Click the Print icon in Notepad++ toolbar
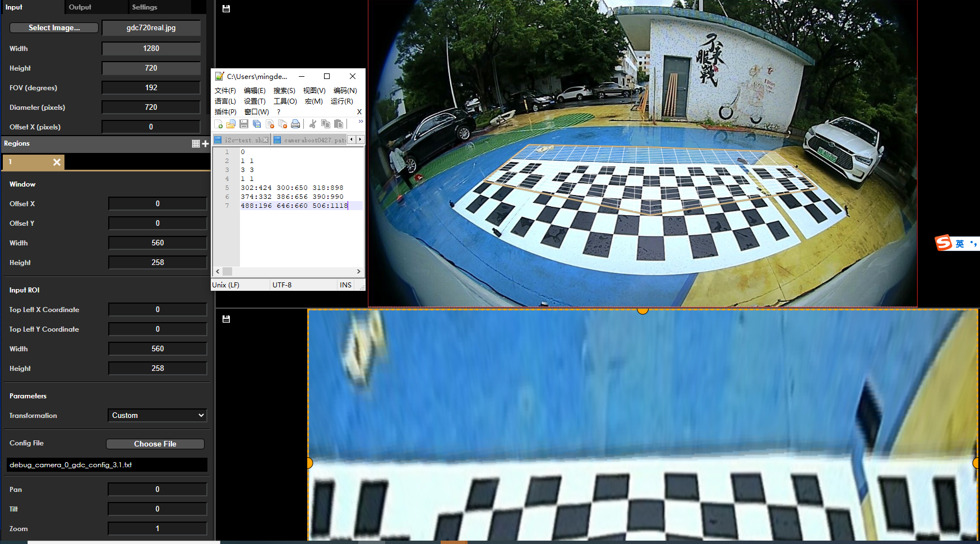This screenshot has height=544, width=980. 295,124
